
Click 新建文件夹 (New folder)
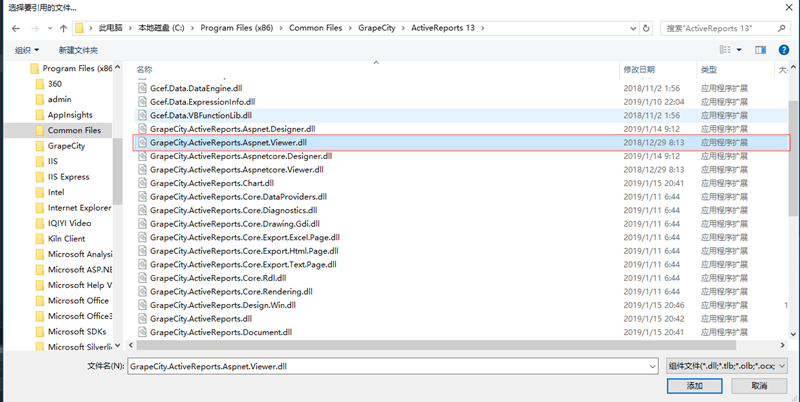[80, 49]
